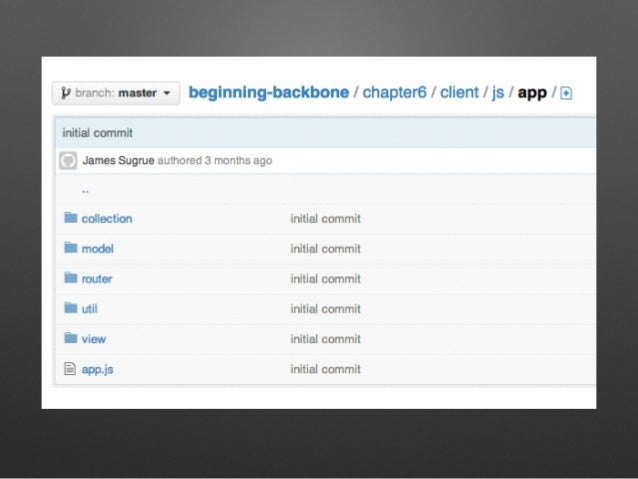Open beginning-backbone repository link
The width and height of the screenshot is (638, 479).
[x=269, y=92]
